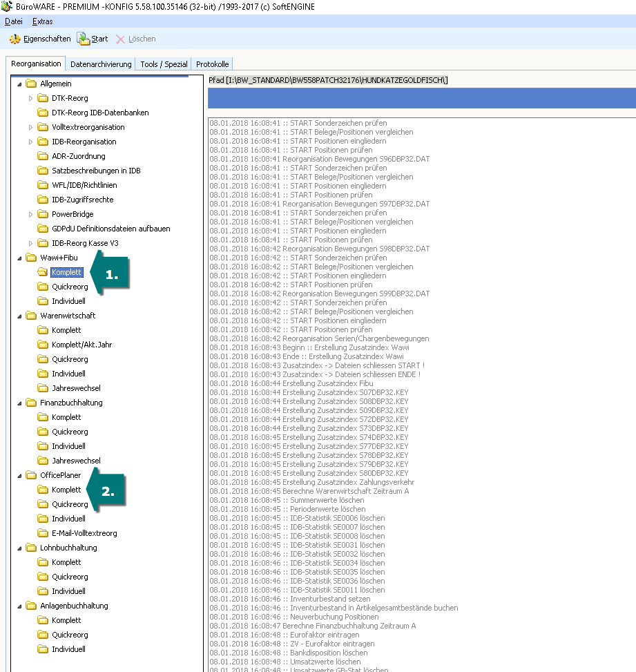Click the Start toolbar icon
636x672 pixels.
[x=83, y=39]
